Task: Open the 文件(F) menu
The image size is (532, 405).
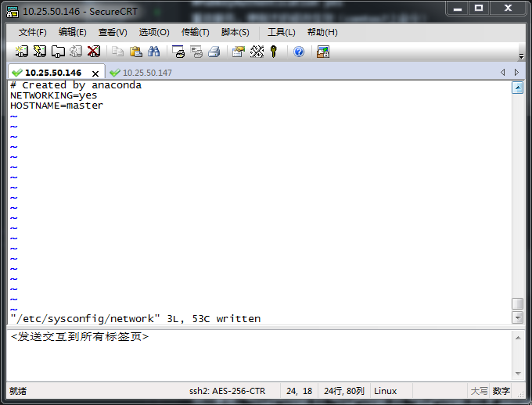Action: pyautogui.click(x=32, y=32)
